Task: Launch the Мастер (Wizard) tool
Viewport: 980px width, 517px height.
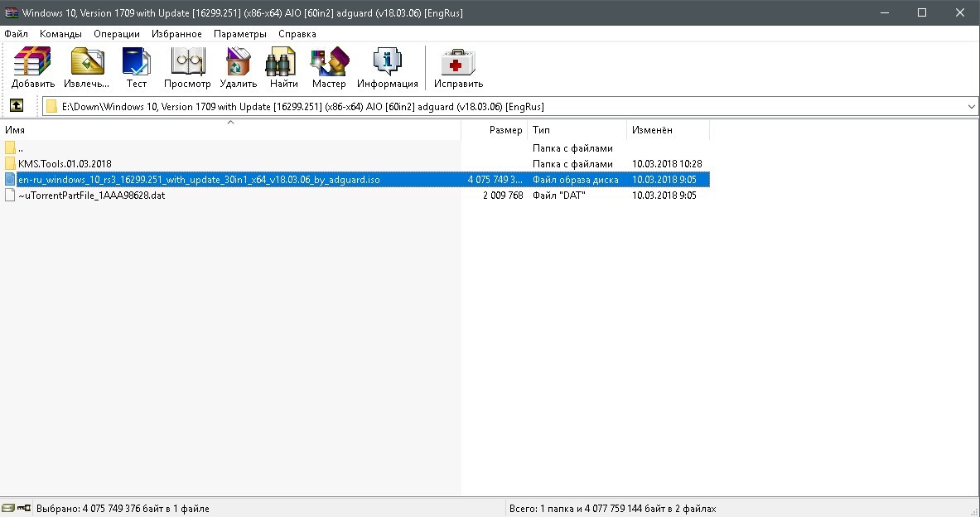Action: (329, 67)
